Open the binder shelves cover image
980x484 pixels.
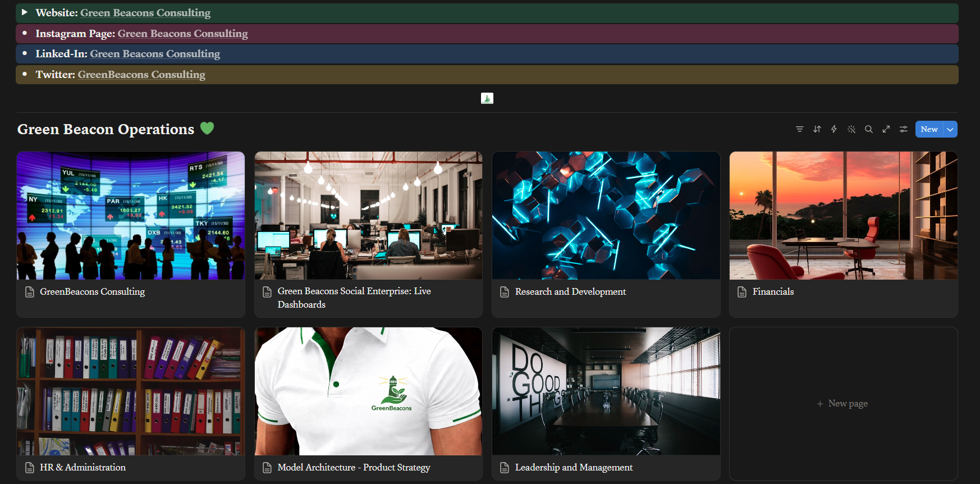tap(131, 391)
